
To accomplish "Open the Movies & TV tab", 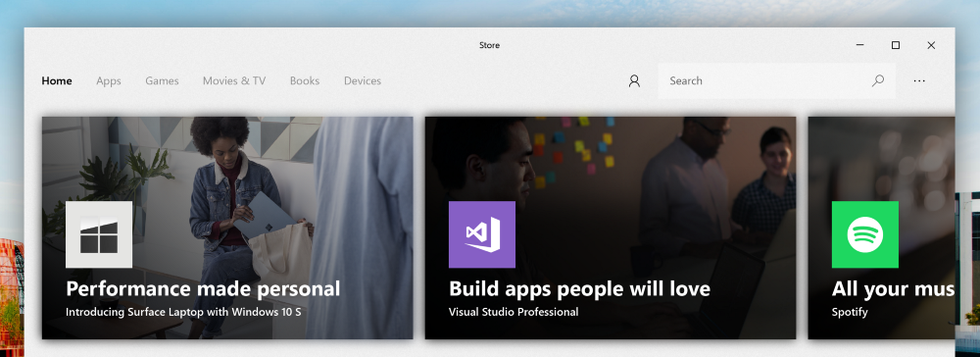I will click(x=234, y=80).
